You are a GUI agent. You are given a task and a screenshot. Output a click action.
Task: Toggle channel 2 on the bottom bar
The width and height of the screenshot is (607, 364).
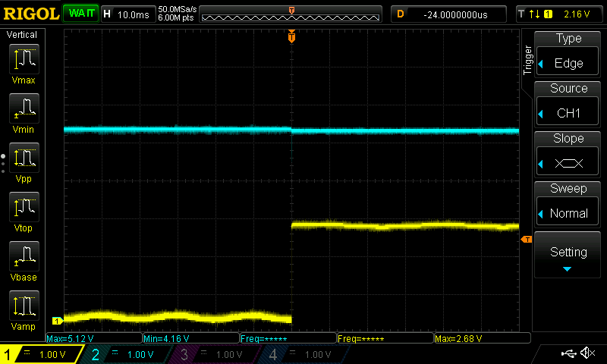pyautogui.click(x=127, y=354)
